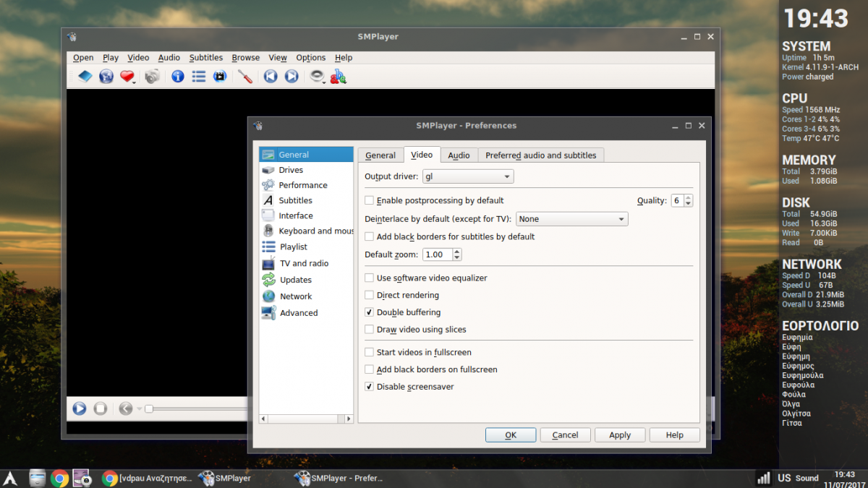Screen dimensions: 868x488
Task: Click the OK button in Preferences
Action: [511, 435]
